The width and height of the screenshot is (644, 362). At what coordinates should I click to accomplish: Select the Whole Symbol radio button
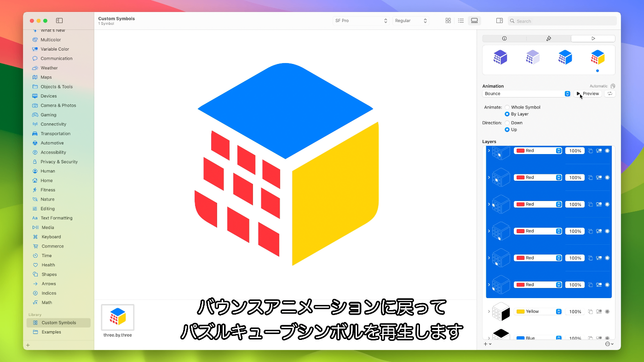pos(507,107)
